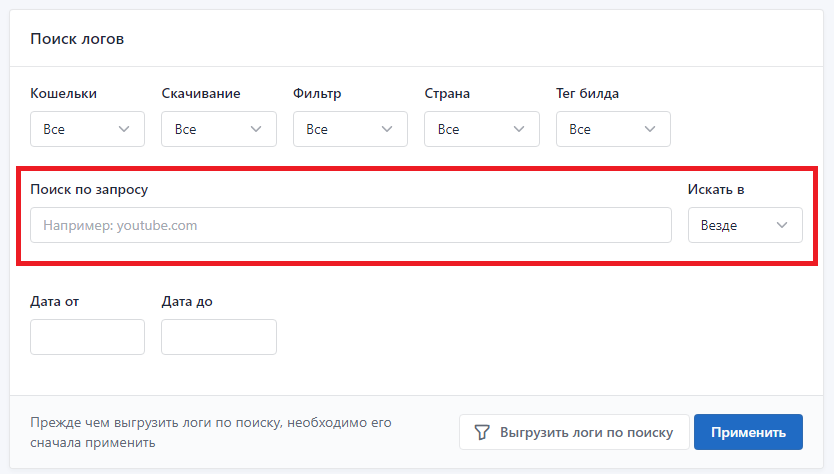Focus the Поиск по запросу text field
This screenshot has width=834, height=474.
click(x=350, y=225)
